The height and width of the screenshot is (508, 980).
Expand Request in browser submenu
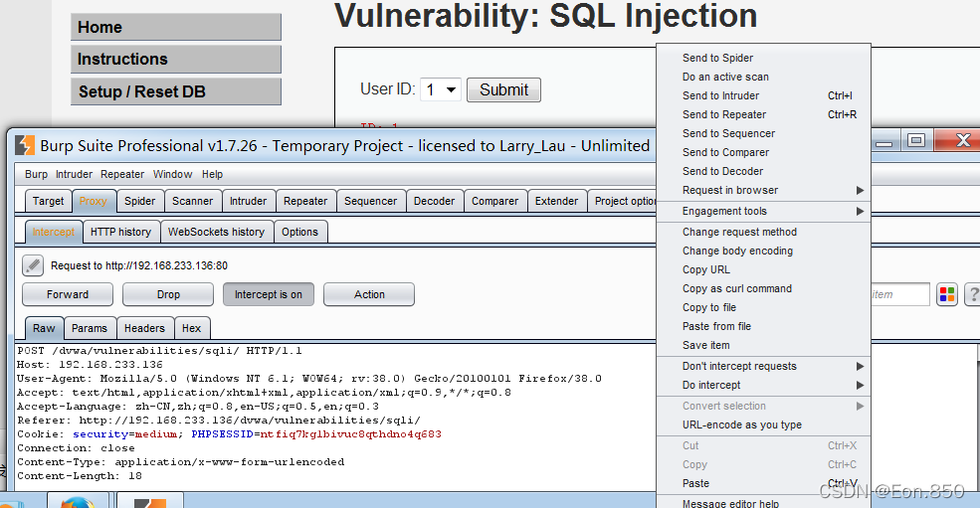pos(763,190)
